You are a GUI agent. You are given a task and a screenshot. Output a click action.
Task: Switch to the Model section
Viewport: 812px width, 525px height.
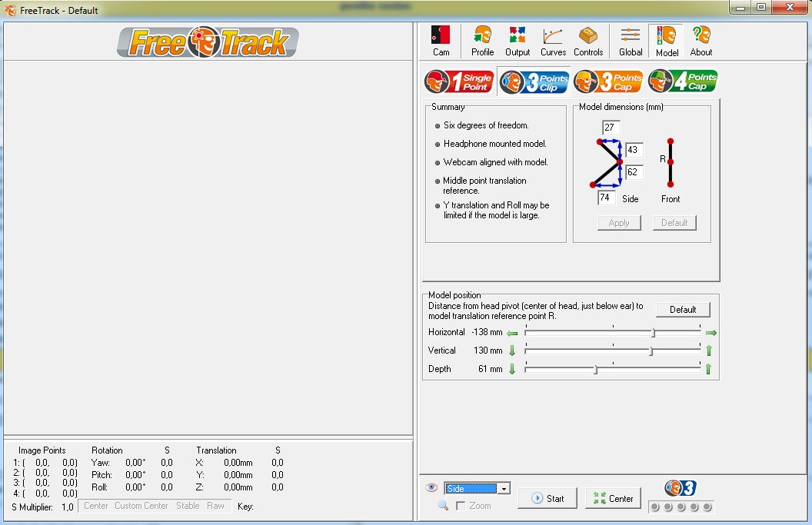(x=667, y=41)
